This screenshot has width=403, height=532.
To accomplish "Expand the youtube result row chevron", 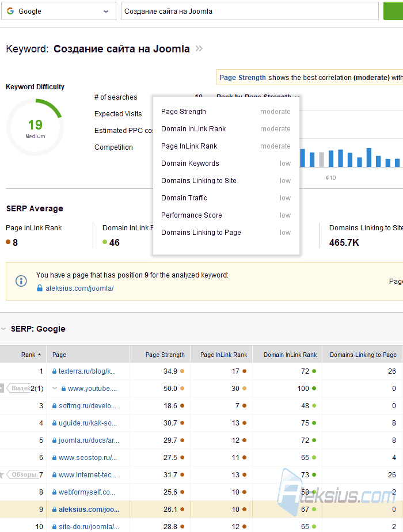I will 55,389.
